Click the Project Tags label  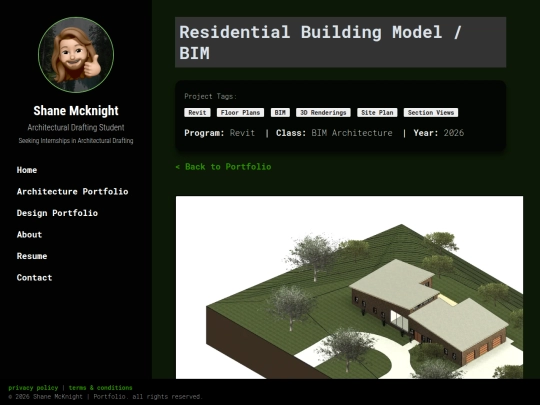210,96
